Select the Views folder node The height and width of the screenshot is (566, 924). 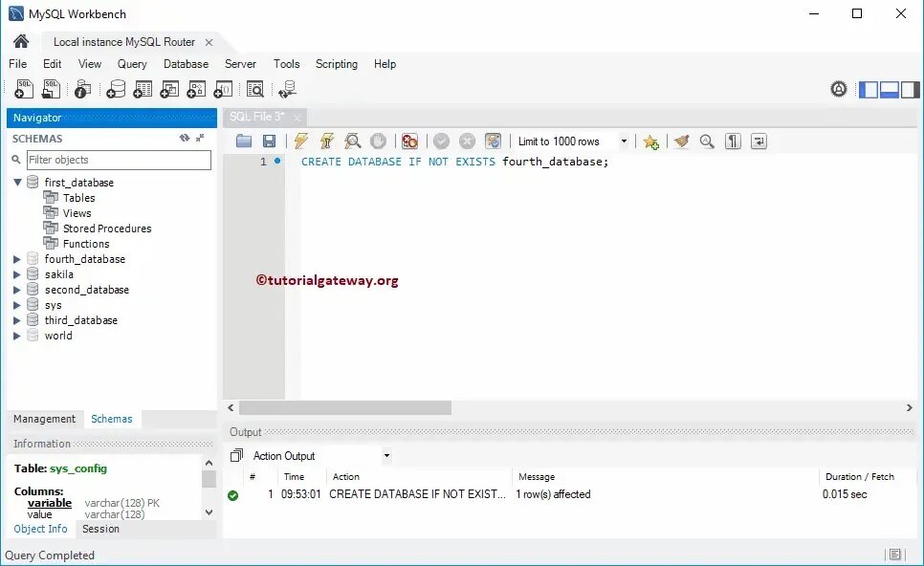click(77, 213)
